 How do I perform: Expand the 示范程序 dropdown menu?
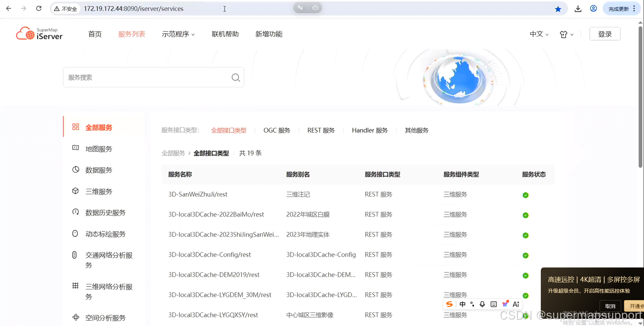(178, 34)
